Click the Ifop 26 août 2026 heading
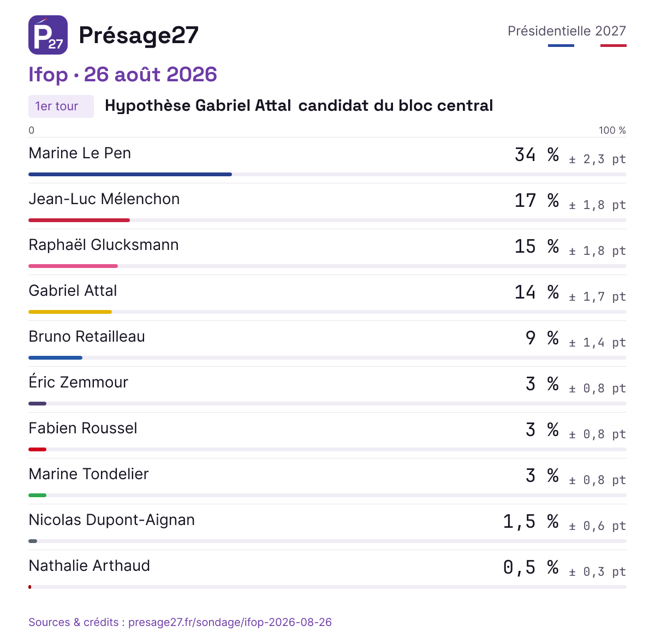Image resolution: width=655 pixels, height=644 pixels. coord(123,75)
